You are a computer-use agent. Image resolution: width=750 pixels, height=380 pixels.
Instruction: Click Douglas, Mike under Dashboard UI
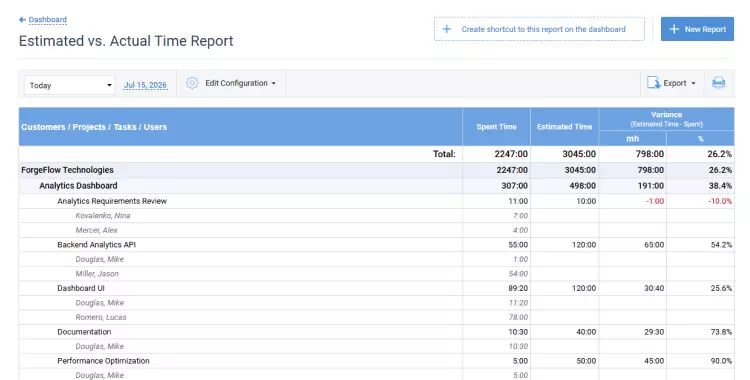pos(99,303)
